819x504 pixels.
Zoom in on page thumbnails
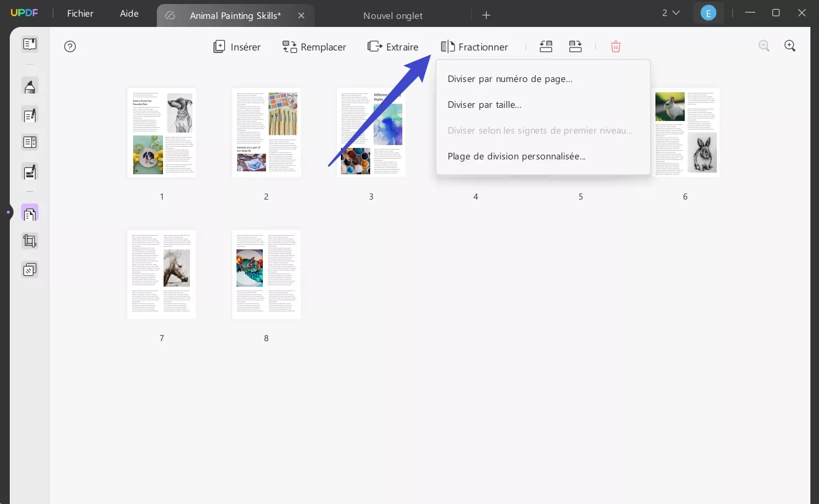click(x=790, y=46)
